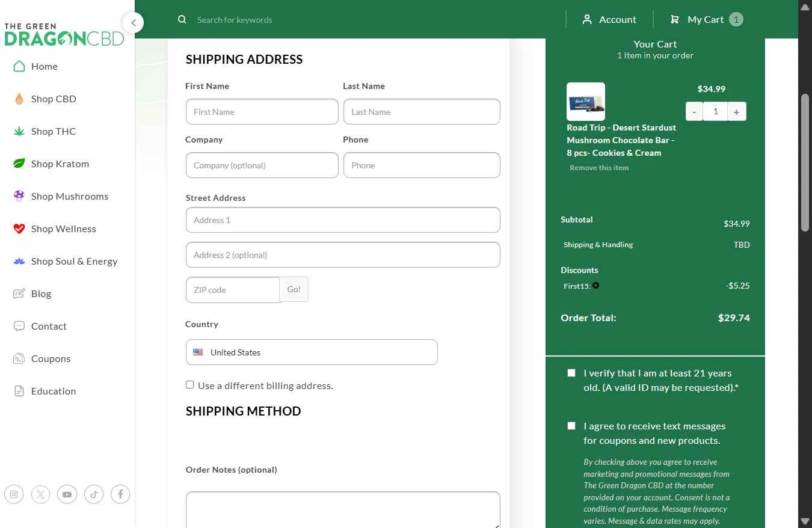Click the Last Name input field
This screenshot has width=812, height=528.
point(422,112)
